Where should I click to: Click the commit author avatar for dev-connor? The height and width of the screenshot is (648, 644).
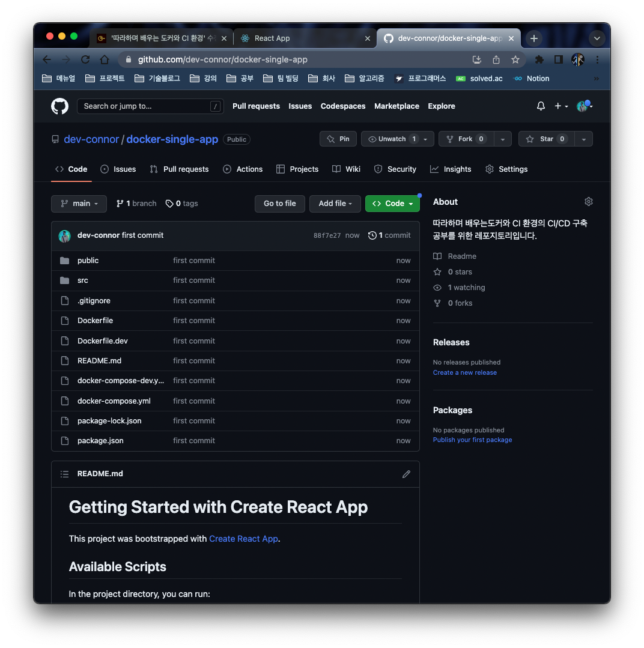tap(64, 236)
